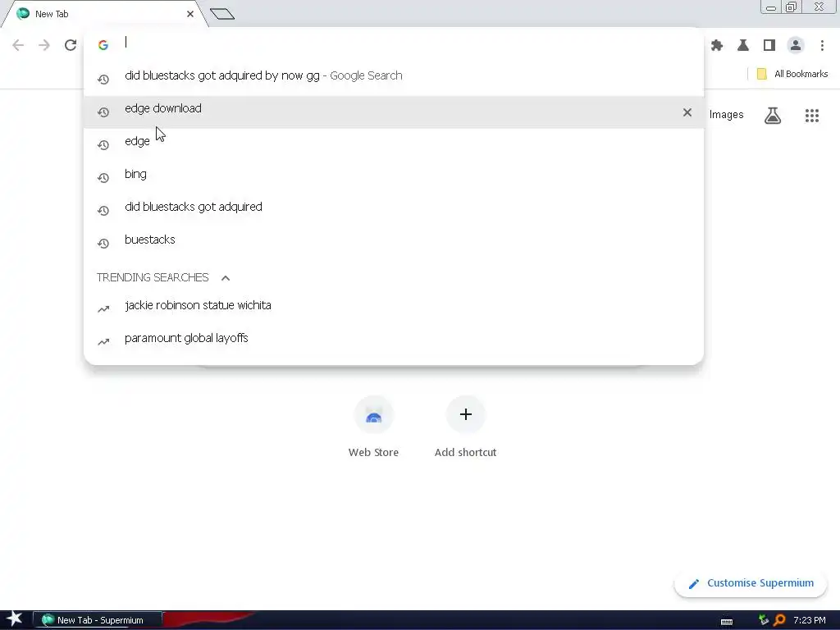Viewport: 840px width, 630px height.
Task: Remove the 'edge download' suggestion
Action: pos(687,112)
